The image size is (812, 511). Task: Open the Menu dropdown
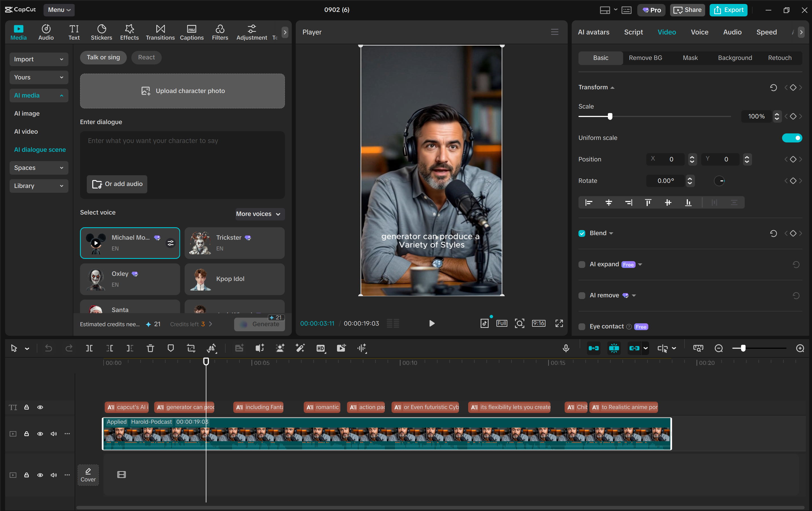pyautogui.click(x=59, y=10)
